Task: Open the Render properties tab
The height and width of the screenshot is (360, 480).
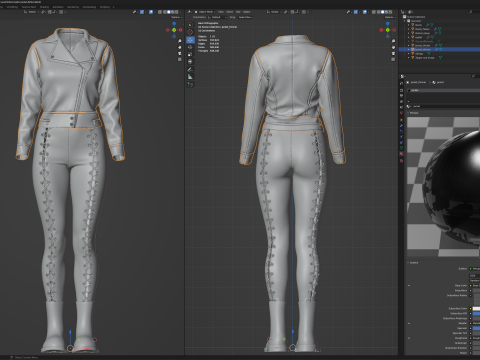Action: pos(401,90)
